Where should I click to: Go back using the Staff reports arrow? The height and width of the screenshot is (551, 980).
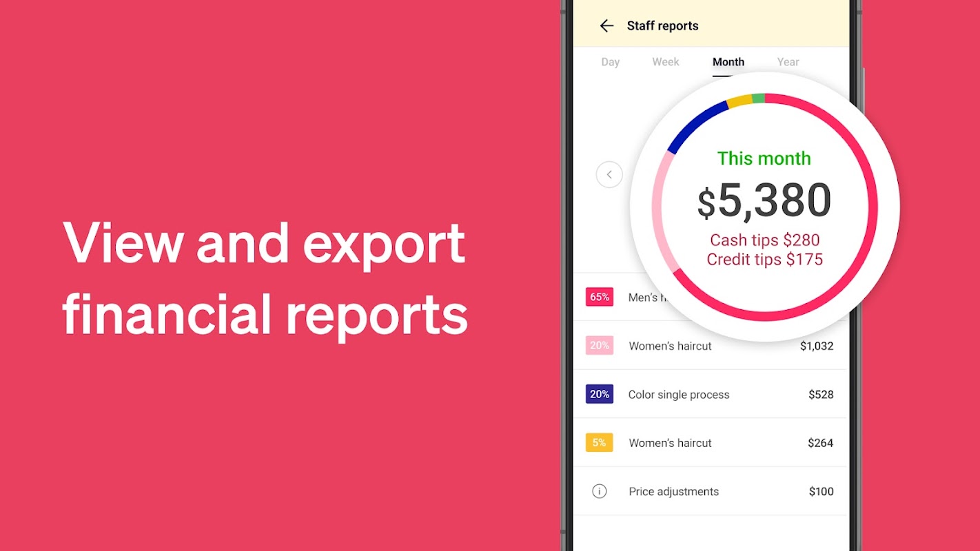pyautogui.click(x=606, y=26)
